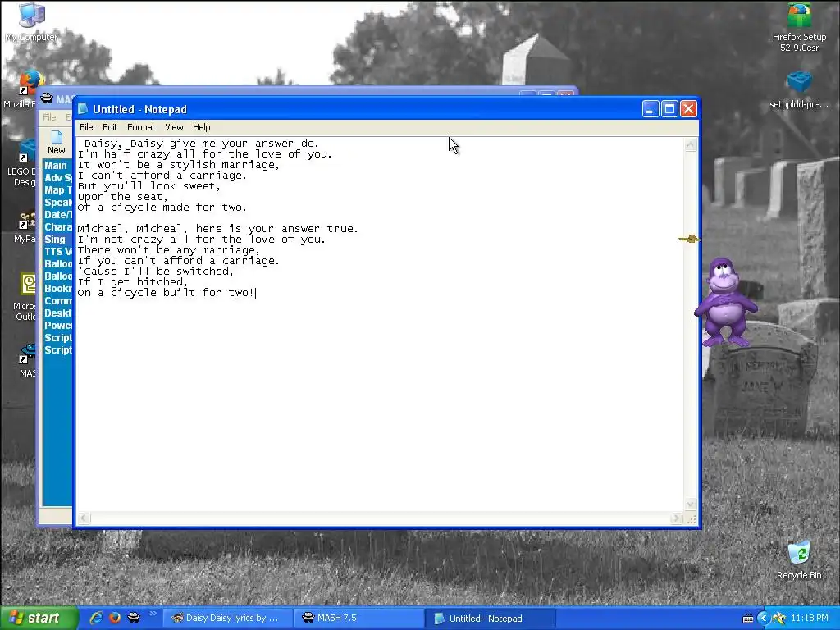Click the Notepad vertical scrollbar down arrow
The image size is (840, 630).
690,504
